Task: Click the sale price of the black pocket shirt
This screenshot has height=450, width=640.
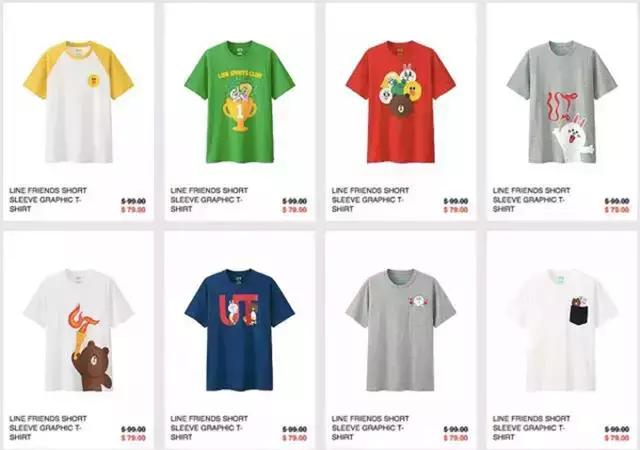Action: click(617, 438)
